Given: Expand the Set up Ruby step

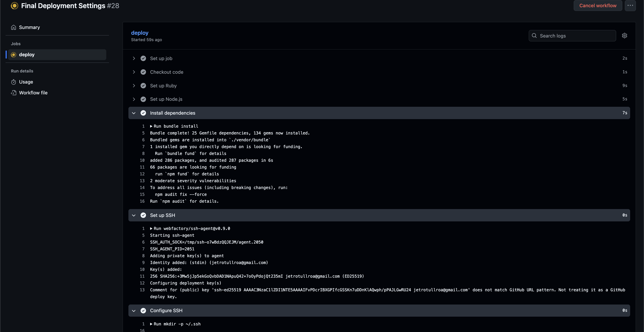Looking at the screenshot, I should [134, 85].
